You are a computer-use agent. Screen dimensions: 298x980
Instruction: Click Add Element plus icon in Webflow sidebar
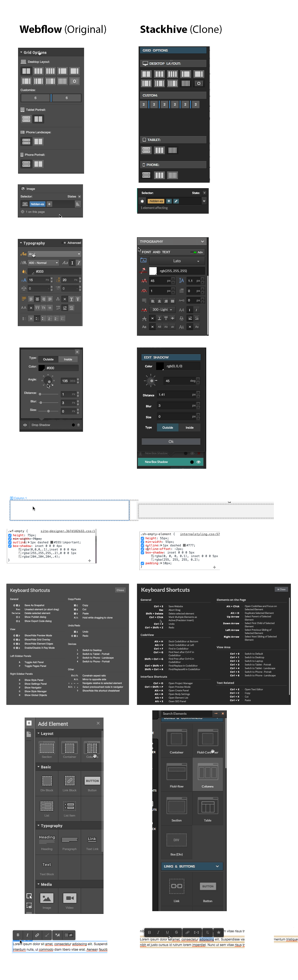point(29,723)
